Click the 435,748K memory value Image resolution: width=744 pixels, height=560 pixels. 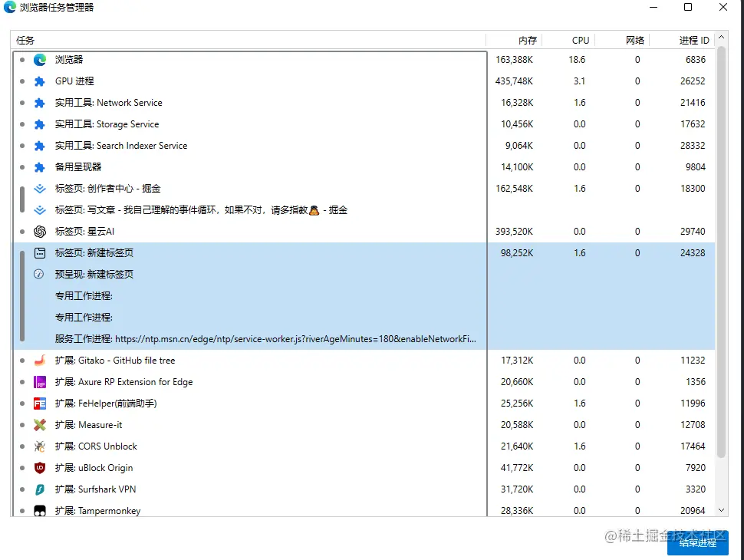[x=514, y=81]
